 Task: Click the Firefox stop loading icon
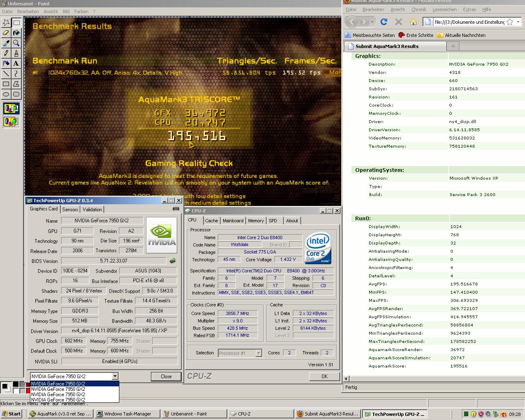(399, 22)
